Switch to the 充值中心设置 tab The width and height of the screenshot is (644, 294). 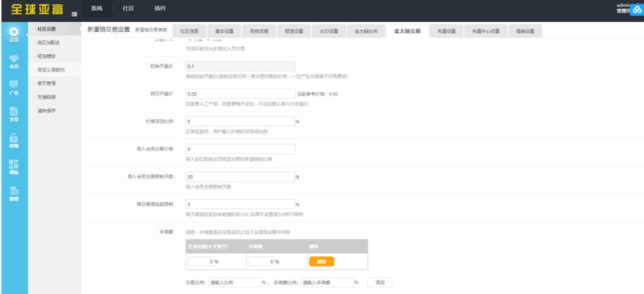(486, 31)
